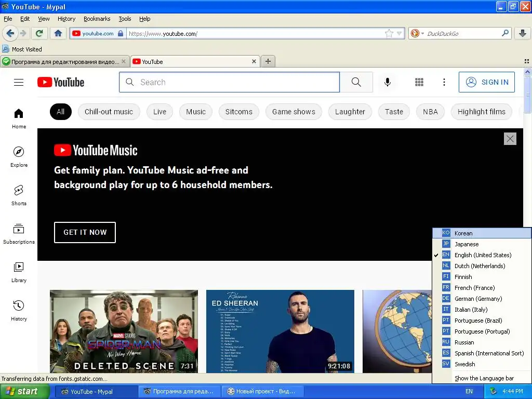
Task: Open the Most Visited bookmarks folder
Action: (x=22, y=49)
